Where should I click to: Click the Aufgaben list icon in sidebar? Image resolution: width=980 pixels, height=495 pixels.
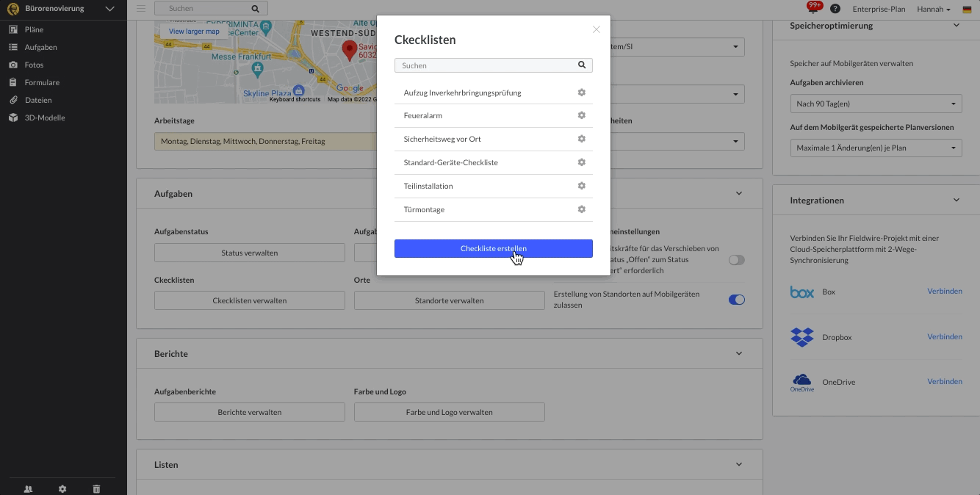12,47
